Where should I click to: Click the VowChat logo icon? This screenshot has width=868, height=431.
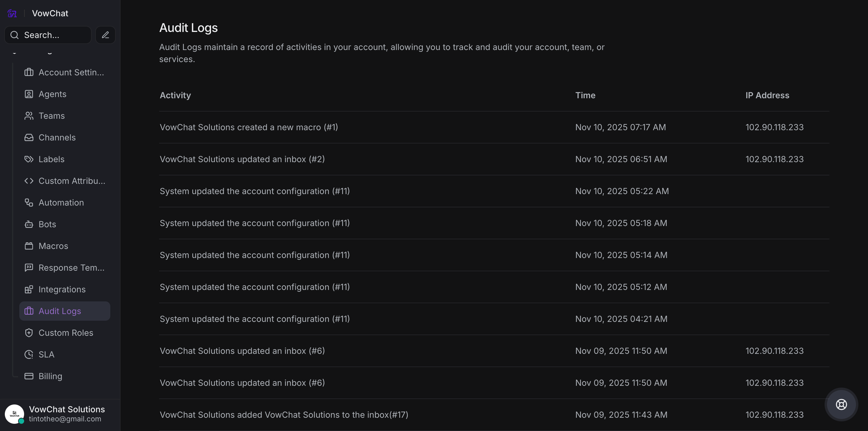coord(12,14)
